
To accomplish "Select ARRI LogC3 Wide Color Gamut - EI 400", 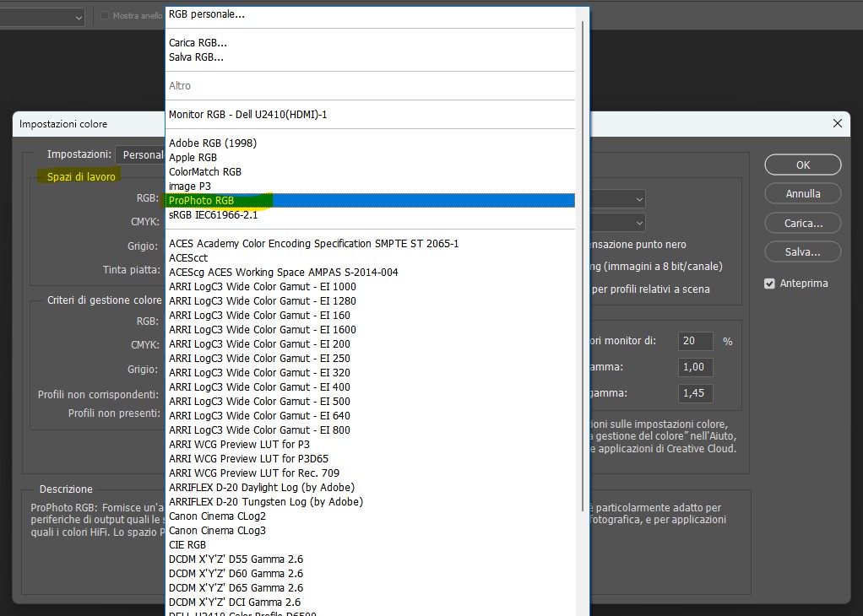I will [370, 386].
